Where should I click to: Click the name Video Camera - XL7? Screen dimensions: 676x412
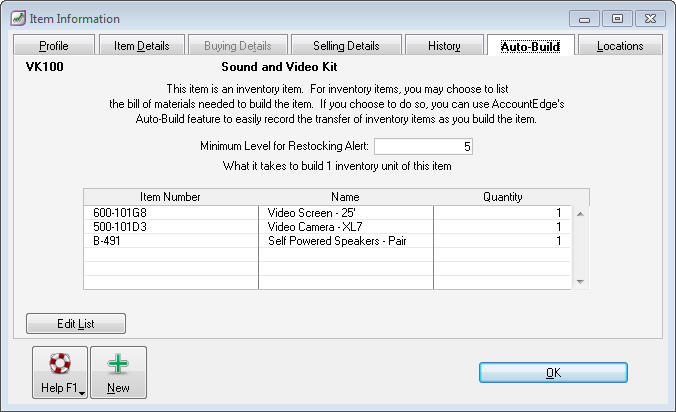click(315, 227)
